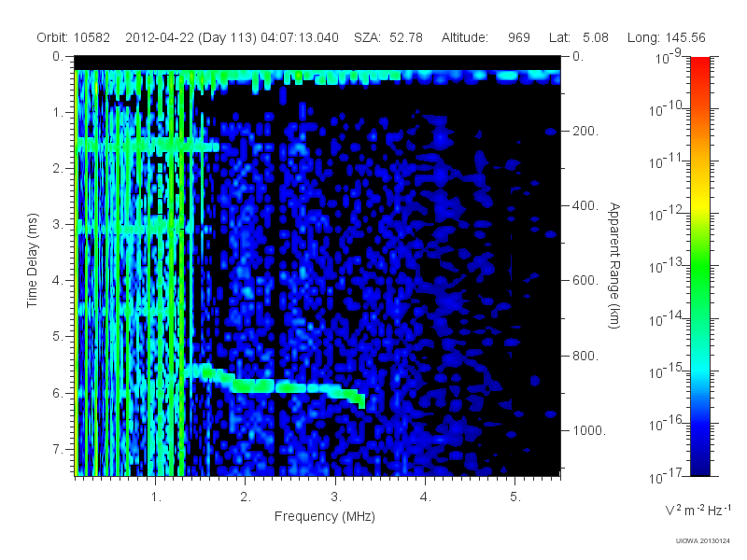Click the 1000. km range tick label
Screen dimensions: 747x560
(x=589, y=430)
